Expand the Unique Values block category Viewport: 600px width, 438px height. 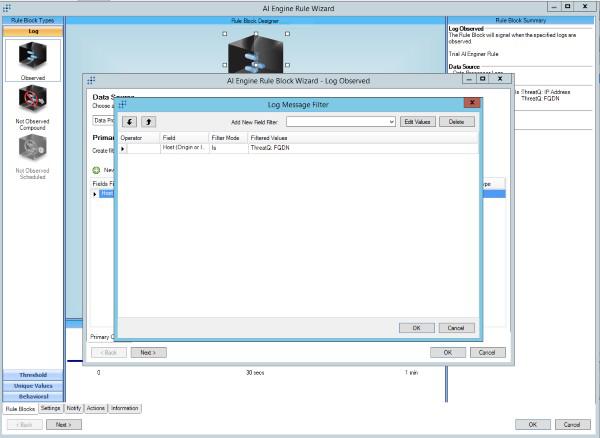[x=33, y=386]
